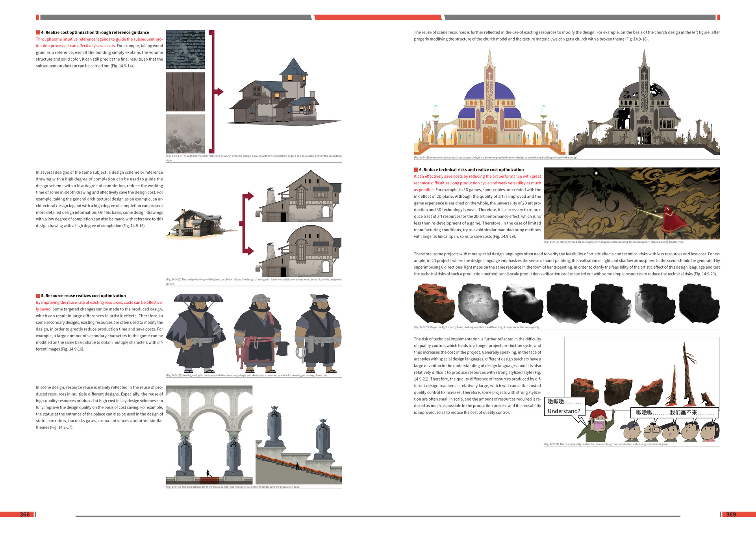Click the stone cobble texture thumbnail
This screenshot has width=756, height=535.
[185, 134]
